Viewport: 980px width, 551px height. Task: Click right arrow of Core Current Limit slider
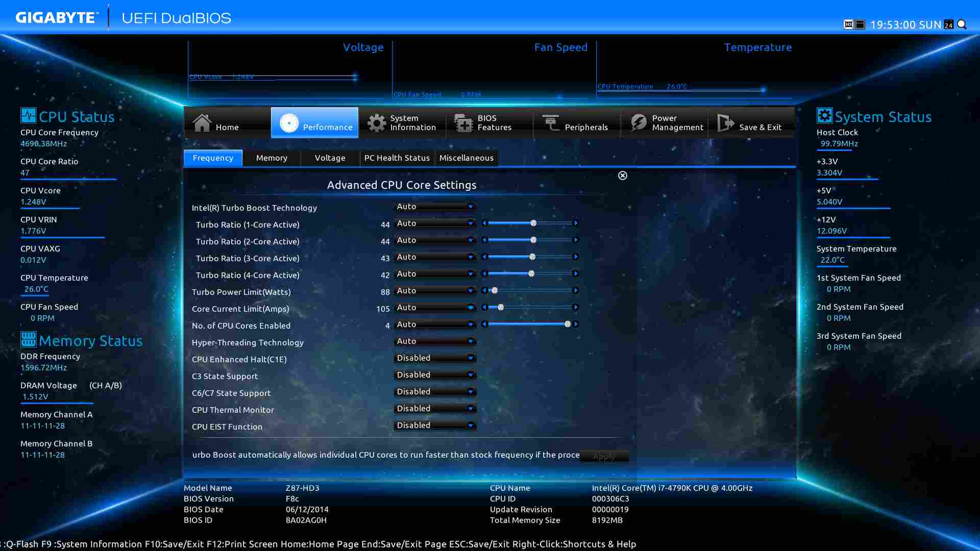pyautogui.click(x=576, y=308)
